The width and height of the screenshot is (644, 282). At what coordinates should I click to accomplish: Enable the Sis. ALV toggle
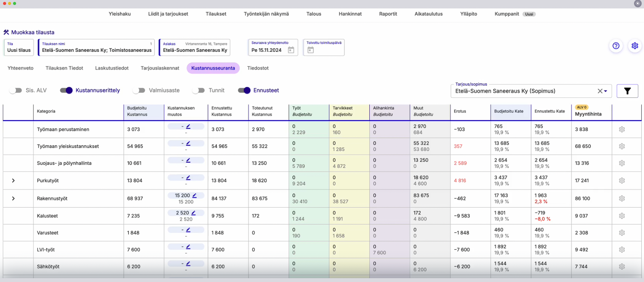click(x=16, y=91)
